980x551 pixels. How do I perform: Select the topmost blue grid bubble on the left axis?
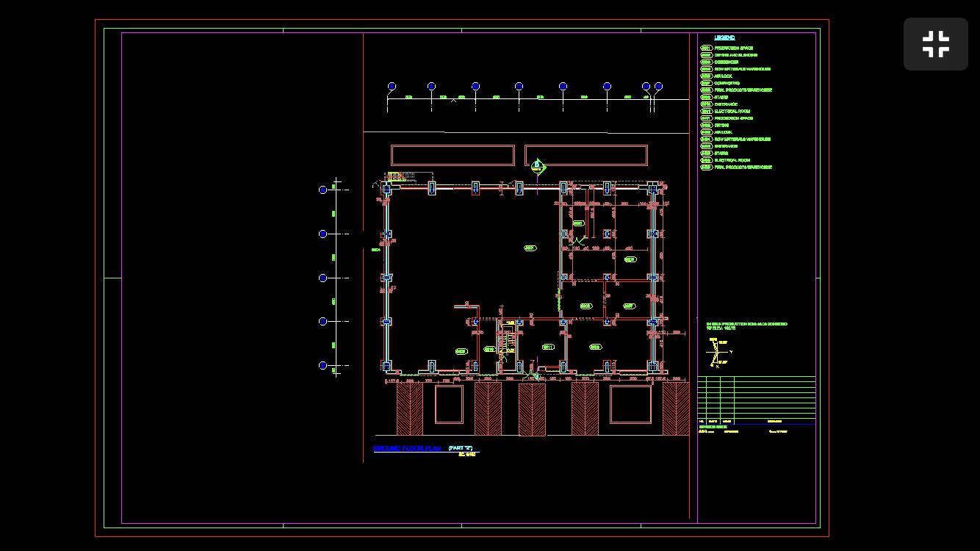click(323, 190)
